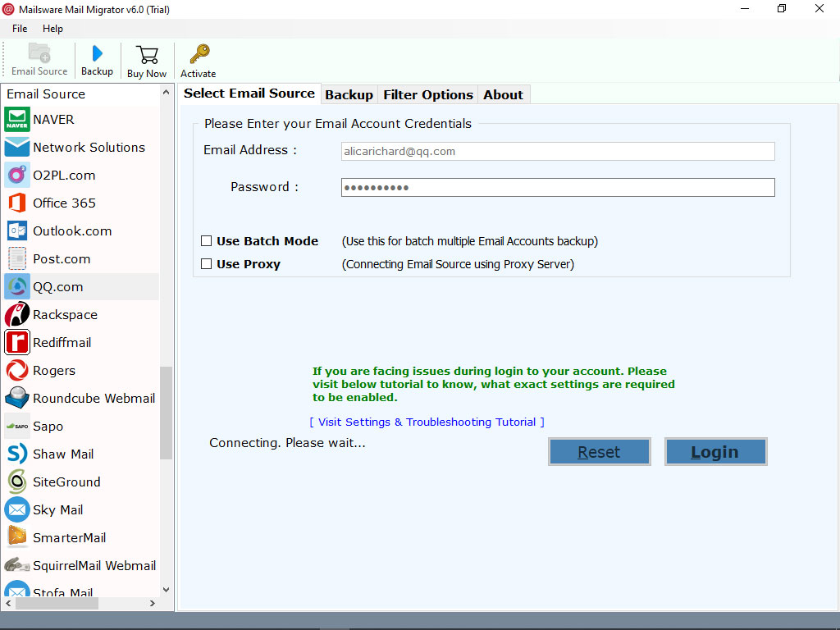Switch to the Backup tab
840x630 pixels.
349,95
